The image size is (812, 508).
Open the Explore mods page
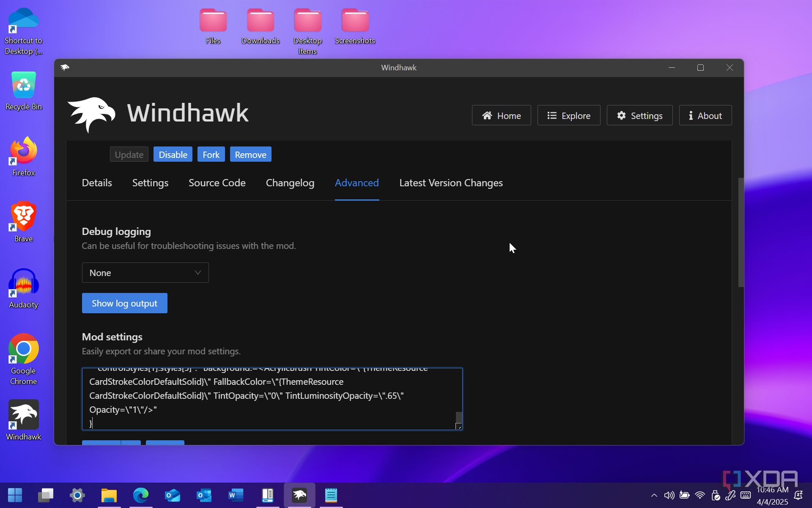point(568,116)
